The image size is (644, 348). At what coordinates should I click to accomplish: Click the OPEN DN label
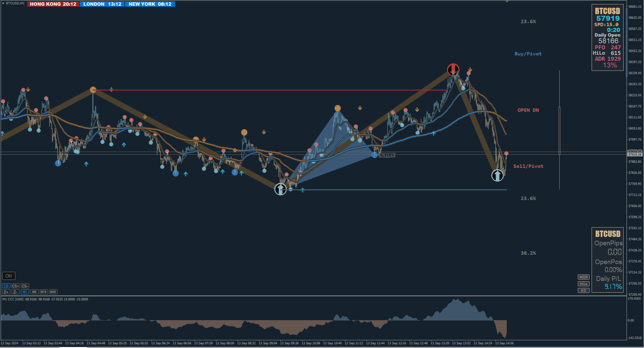point(528,110)
